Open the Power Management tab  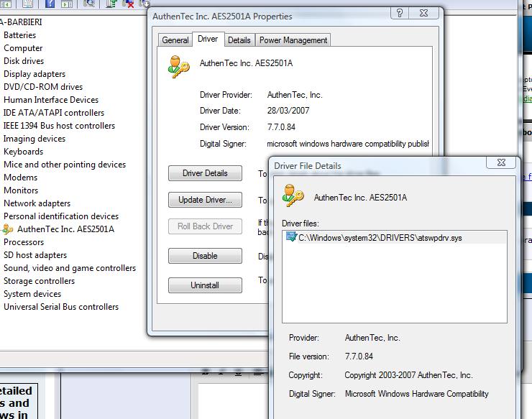pos(293,40)
